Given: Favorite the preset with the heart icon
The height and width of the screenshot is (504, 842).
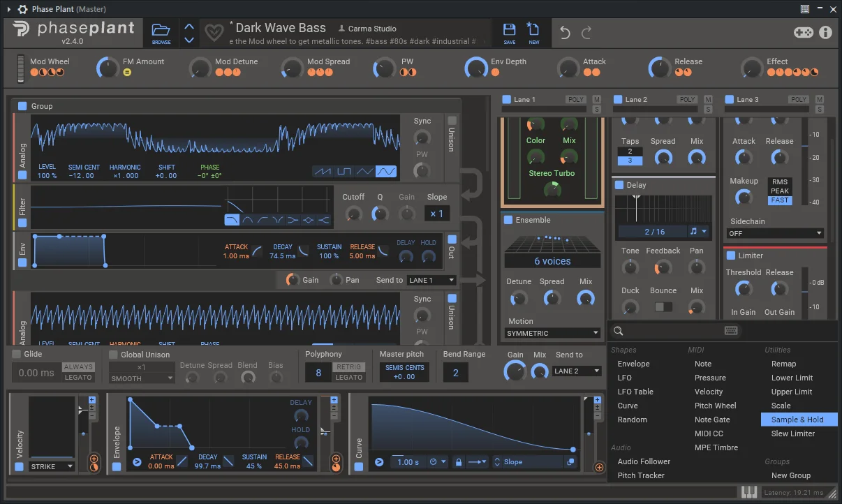Looking at the screenshot, I should [x=213, y=32].
